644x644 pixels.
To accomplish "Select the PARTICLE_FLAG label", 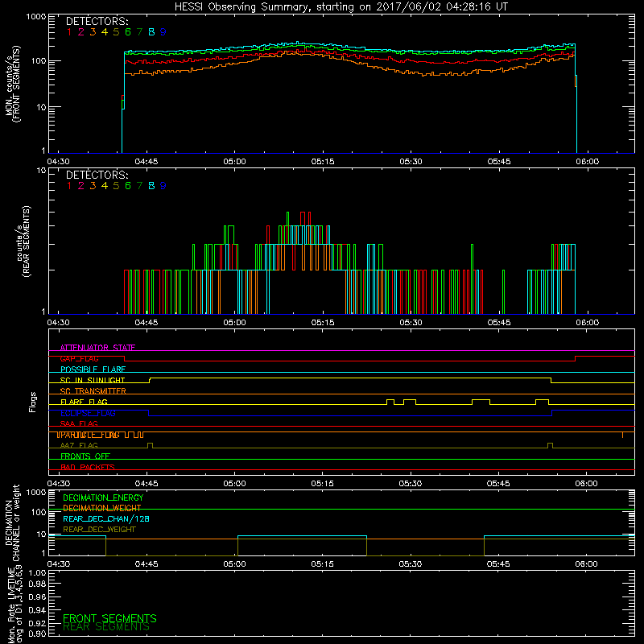I will click(x=89, y=435).
